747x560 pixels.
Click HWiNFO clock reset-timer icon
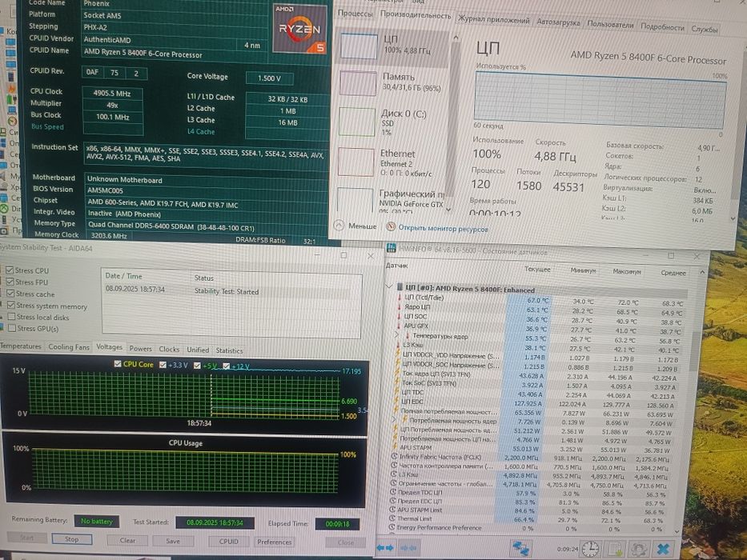pyautogui.click(x=590, y=549)
